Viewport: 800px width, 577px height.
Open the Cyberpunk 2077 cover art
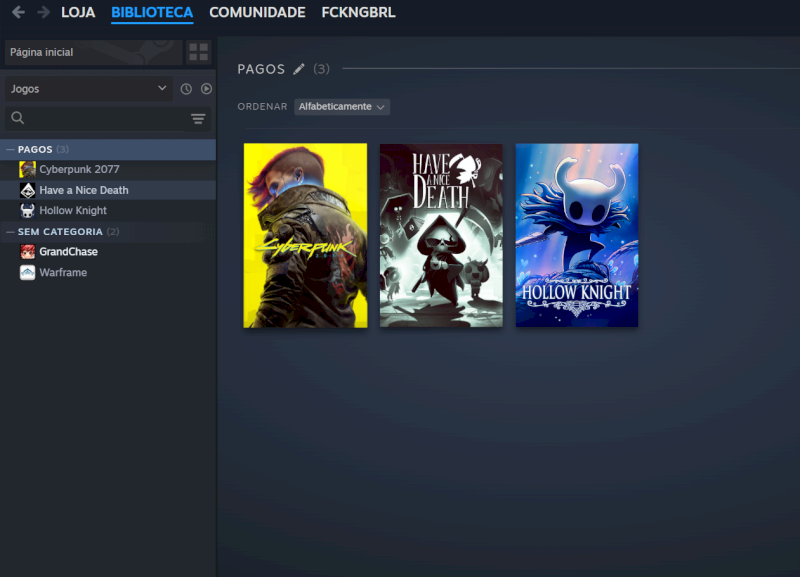[305, 235]
